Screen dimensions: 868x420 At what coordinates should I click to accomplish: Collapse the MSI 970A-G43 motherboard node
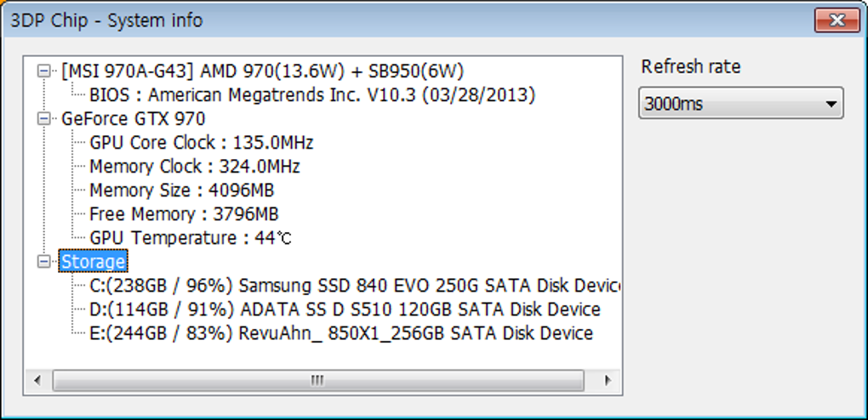coord(43,71)
